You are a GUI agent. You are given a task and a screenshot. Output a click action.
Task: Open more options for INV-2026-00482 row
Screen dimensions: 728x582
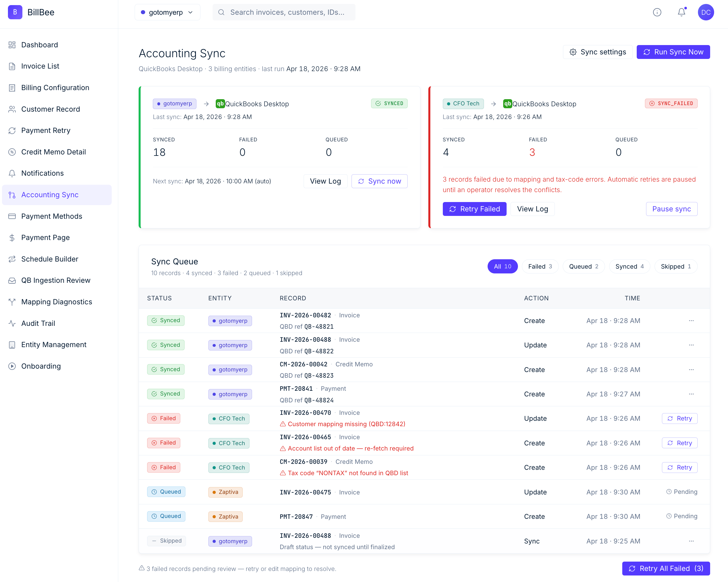pos(691,321)
